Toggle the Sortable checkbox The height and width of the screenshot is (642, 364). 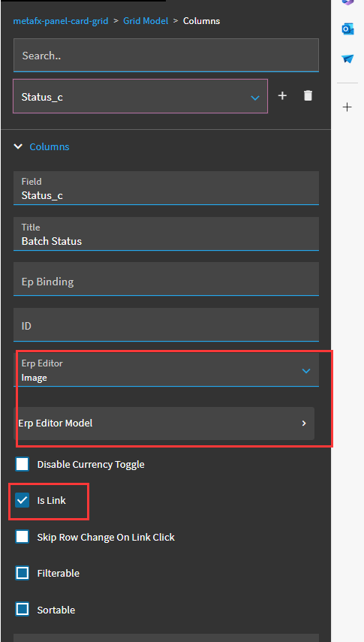click(22, 610)
